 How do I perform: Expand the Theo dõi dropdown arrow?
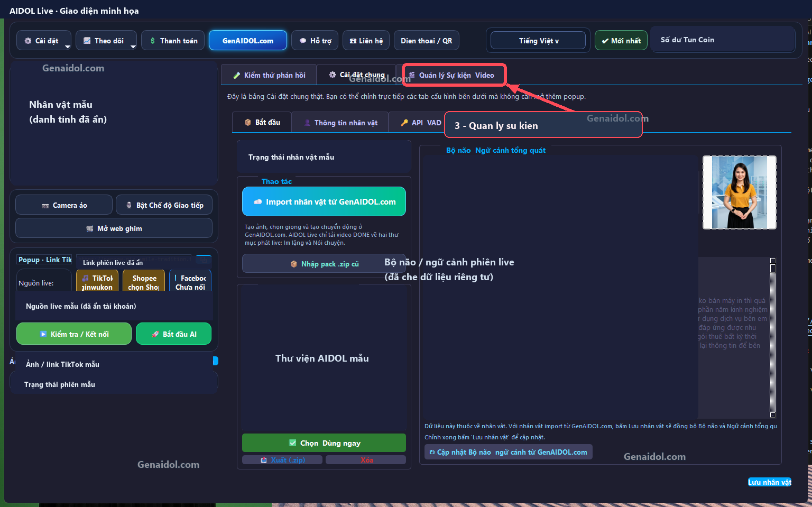[x=133, y=47]
